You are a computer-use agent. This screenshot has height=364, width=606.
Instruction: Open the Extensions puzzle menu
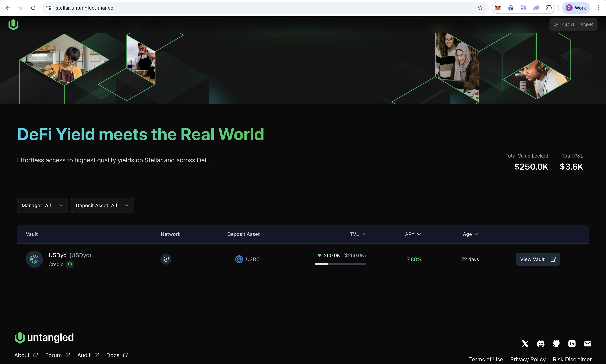click(549, 8)
